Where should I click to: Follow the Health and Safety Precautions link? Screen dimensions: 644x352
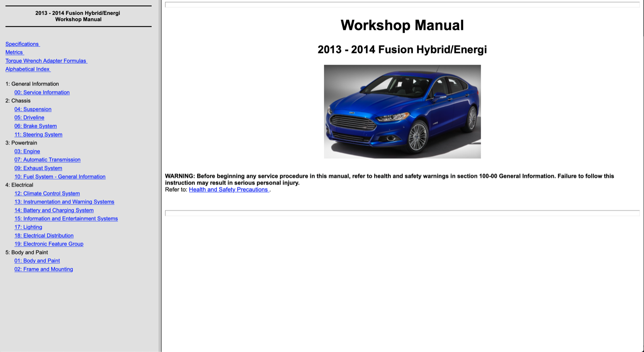[228, 190]
